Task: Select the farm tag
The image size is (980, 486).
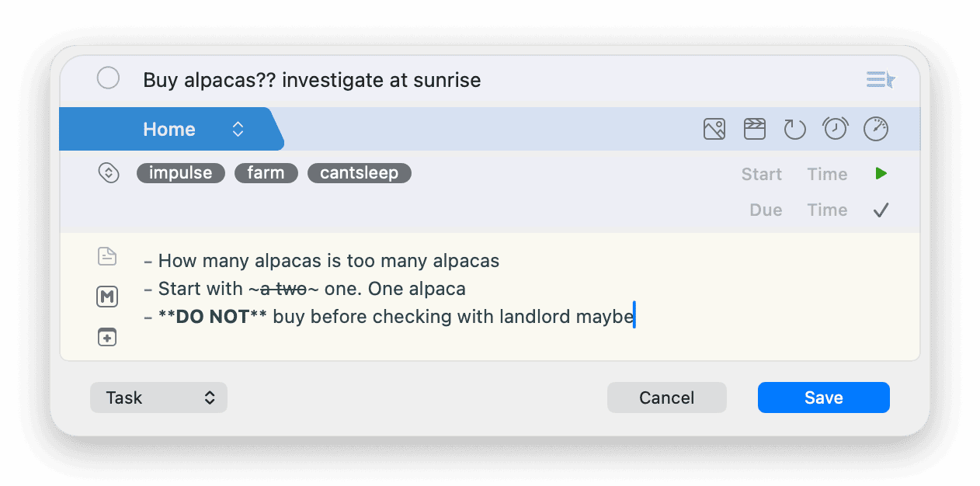Action: point(266,172)
